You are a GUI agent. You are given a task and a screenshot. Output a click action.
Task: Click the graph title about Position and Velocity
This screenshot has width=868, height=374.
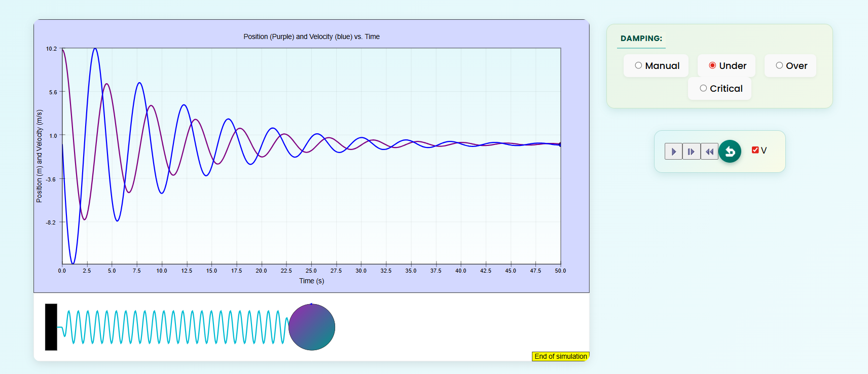311,36
